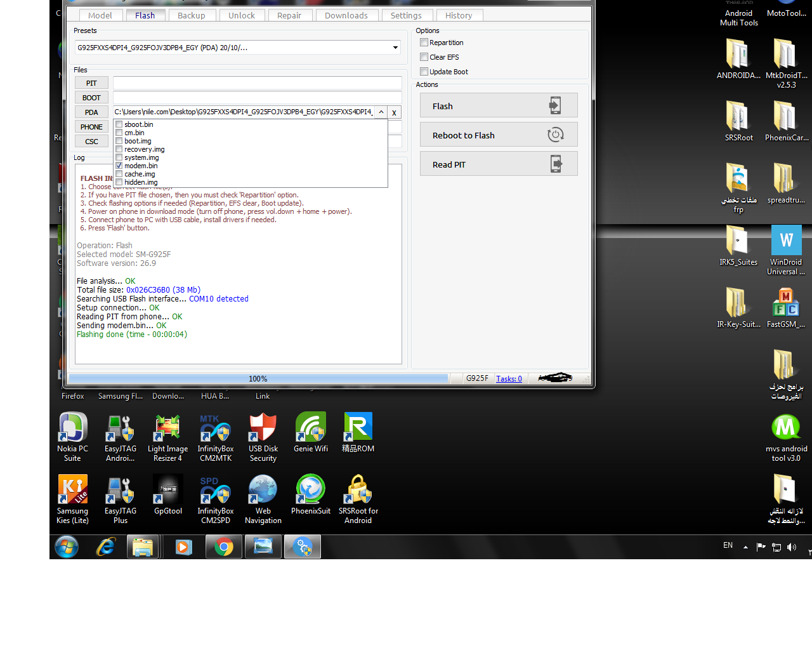Switch to the Backup tab

[191, 15]
